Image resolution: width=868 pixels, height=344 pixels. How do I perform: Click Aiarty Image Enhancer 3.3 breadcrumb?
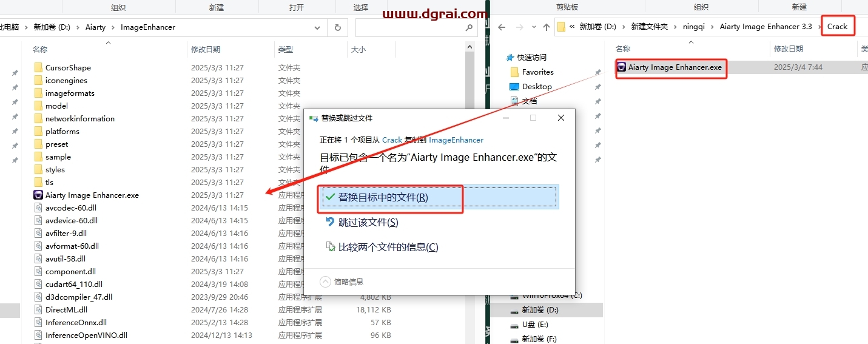pos(765,27)
